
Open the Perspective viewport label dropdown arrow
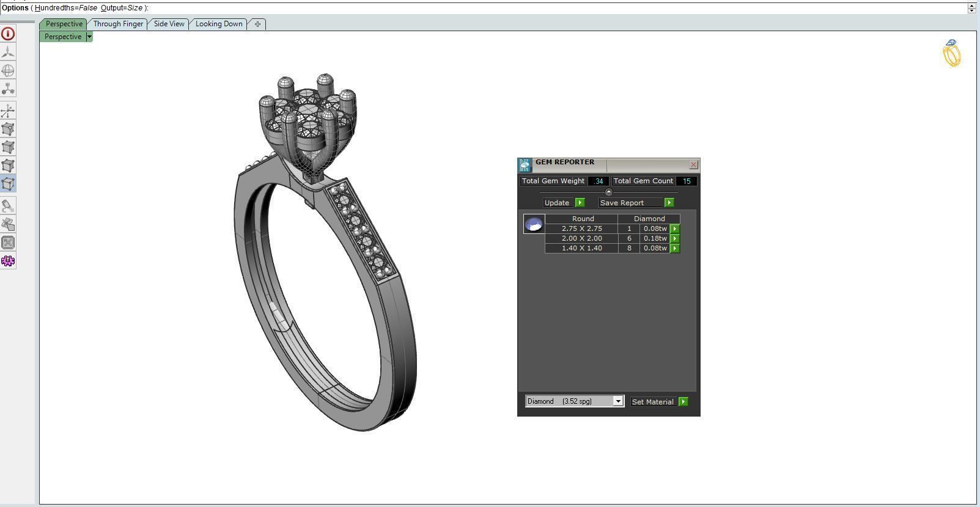89,37
